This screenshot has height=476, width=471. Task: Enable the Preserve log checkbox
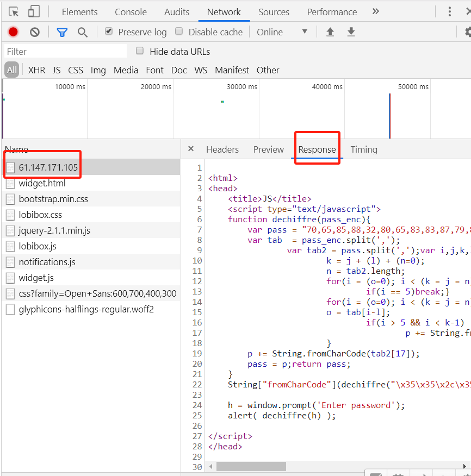pyautogui.click(x=109, y=32)
